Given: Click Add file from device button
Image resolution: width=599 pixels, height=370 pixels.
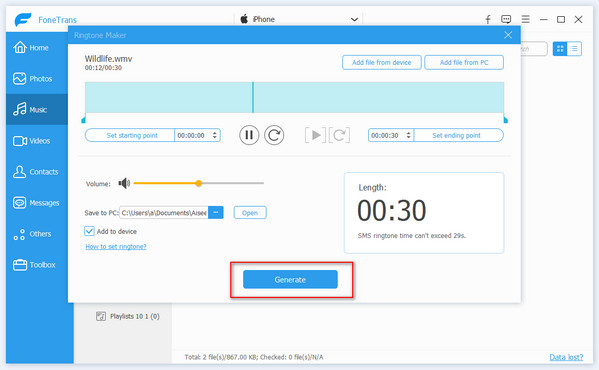Looking at the screenshot, I should click(x=382, y=62).
